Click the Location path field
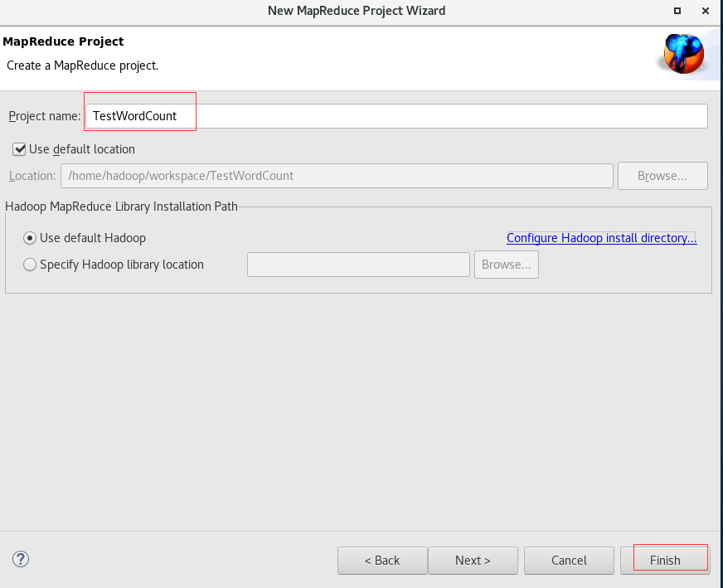 pos(337,176)
